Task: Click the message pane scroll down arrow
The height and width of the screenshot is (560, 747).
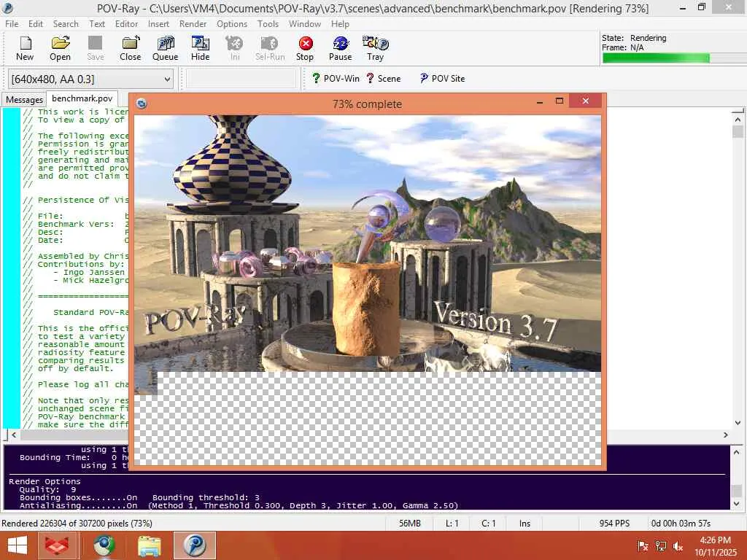Action: click(x=737, y=503)
